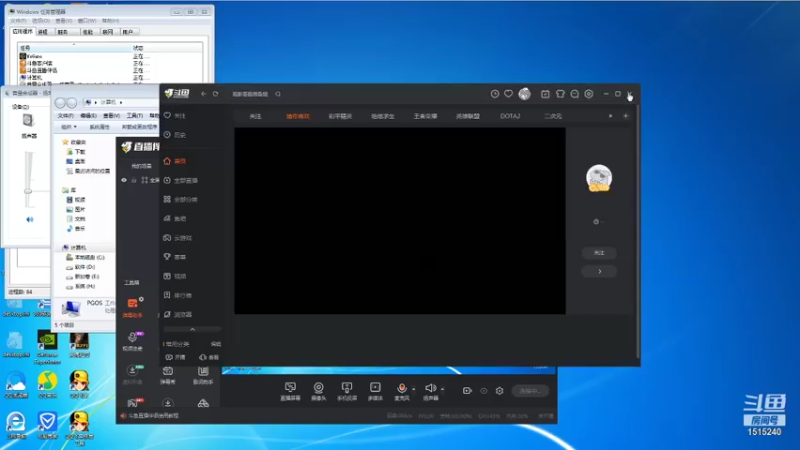The image size is (800, 450).
Task: Mute speaker icon in volume mixer window
Action: (x=30, y=219)
